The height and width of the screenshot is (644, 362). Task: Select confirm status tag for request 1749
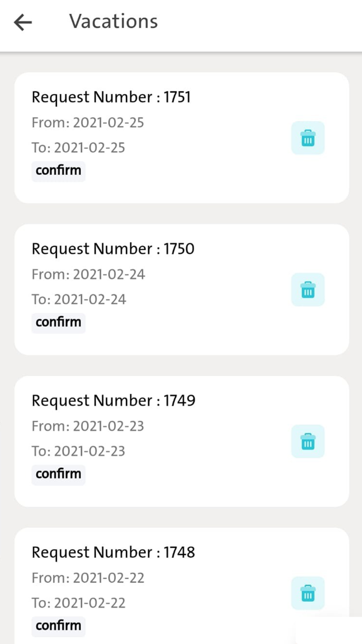58,474
